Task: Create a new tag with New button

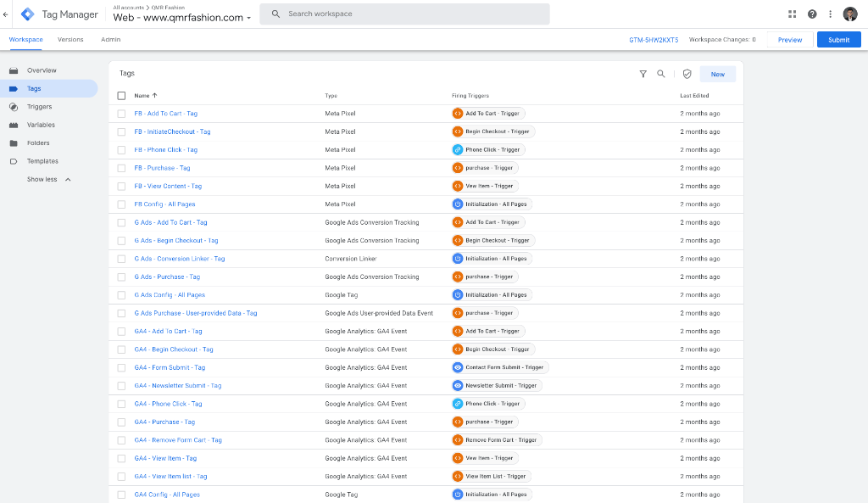Action: click(x=717, y=75)
